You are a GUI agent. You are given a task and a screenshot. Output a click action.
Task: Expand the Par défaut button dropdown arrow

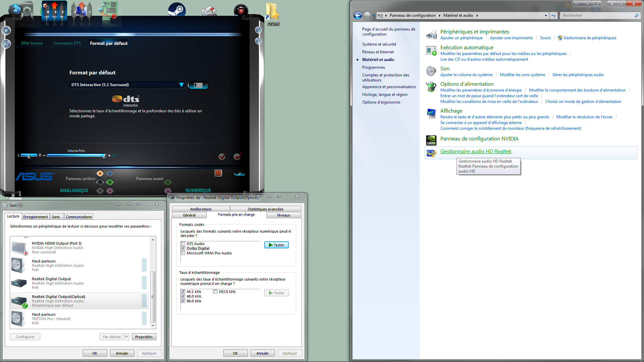click(x=126, y=337)
